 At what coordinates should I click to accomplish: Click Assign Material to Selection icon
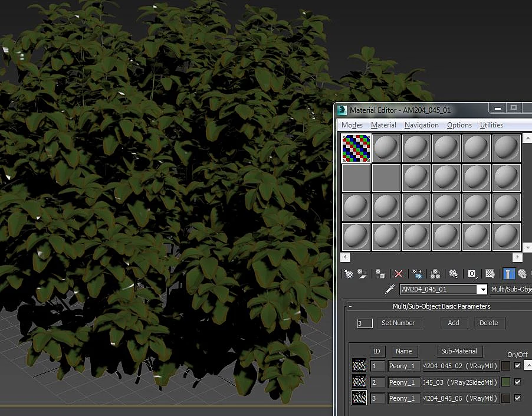pyautogui.click(x=380, y=273)
